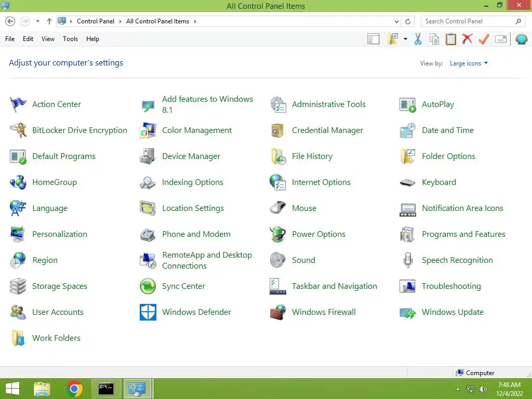Click the Up one level arrow
This screenshot has width=532, height=399.
tap(49, 21)
